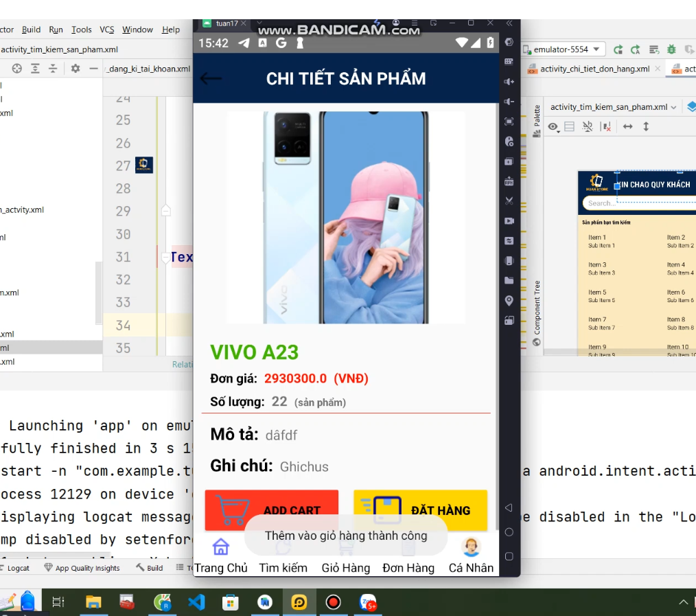Switch to _dang_ki_tai_khoan.xml editor tab

[x=149, y=69]
